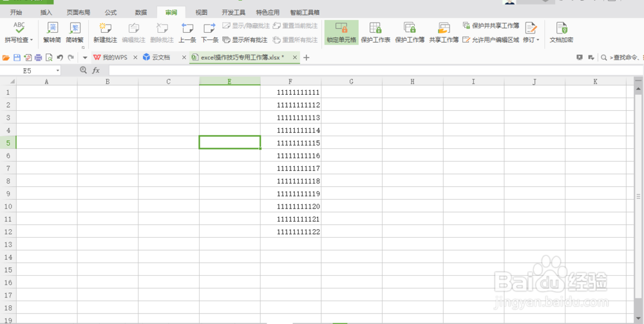Switch to the 视图 ribbon tab
This screenshot has height=324, width=644.
(x=201, y=12)
